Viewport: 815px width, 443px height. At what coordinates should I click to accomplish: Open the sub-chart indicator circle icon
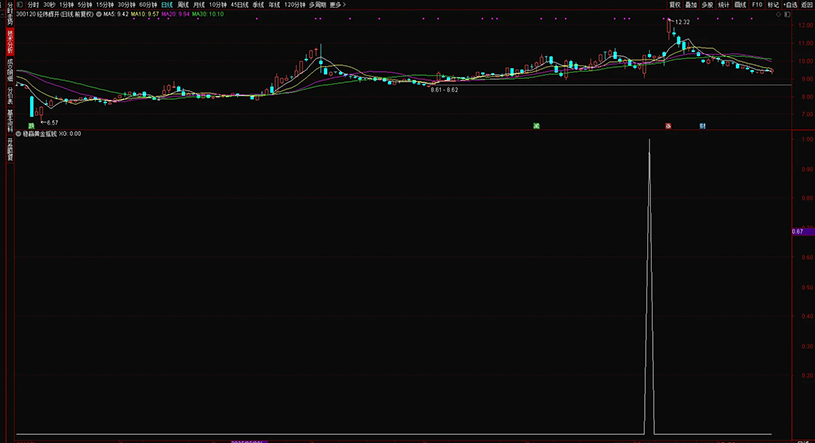(19, 134)
